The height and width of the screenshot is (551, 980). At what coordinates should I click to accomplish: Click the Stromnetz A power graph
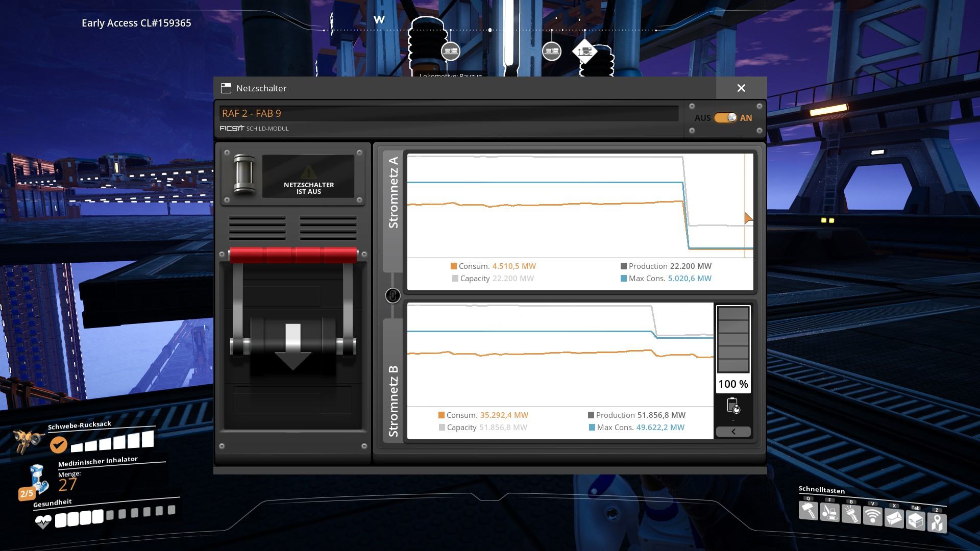tap(580, 206)
